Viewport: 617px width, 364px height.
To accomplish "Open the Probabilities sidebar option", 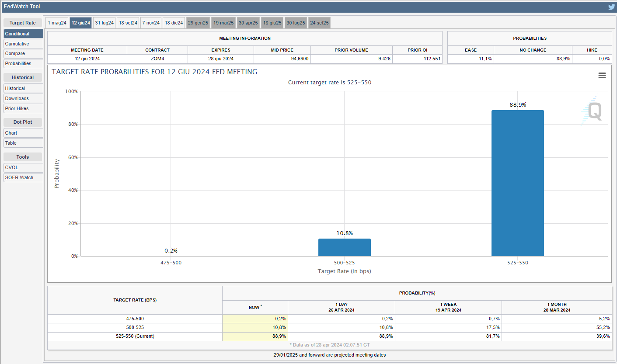I will (x=23, y=63).
